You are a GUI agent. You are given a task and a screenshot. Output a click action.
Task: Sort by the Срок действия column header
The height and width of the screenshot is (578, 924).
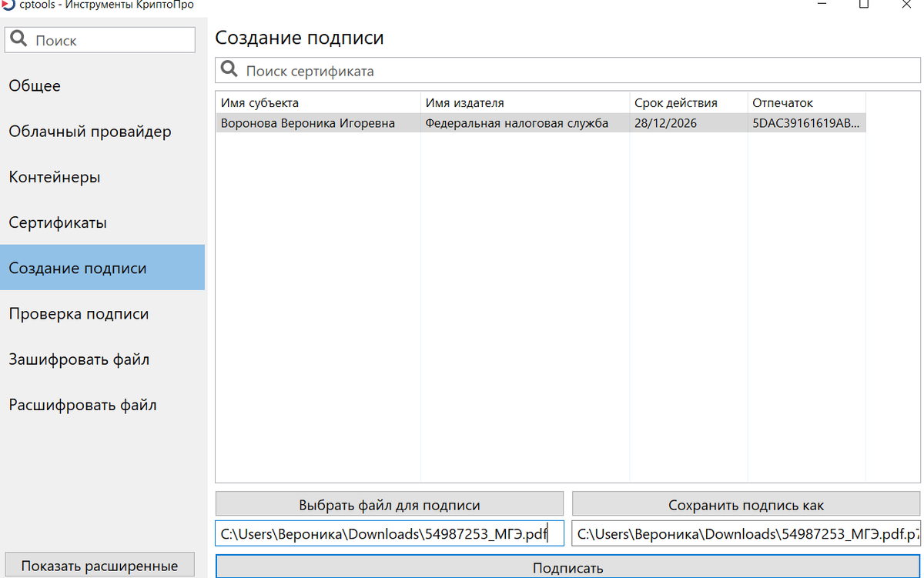pos(688,102)
